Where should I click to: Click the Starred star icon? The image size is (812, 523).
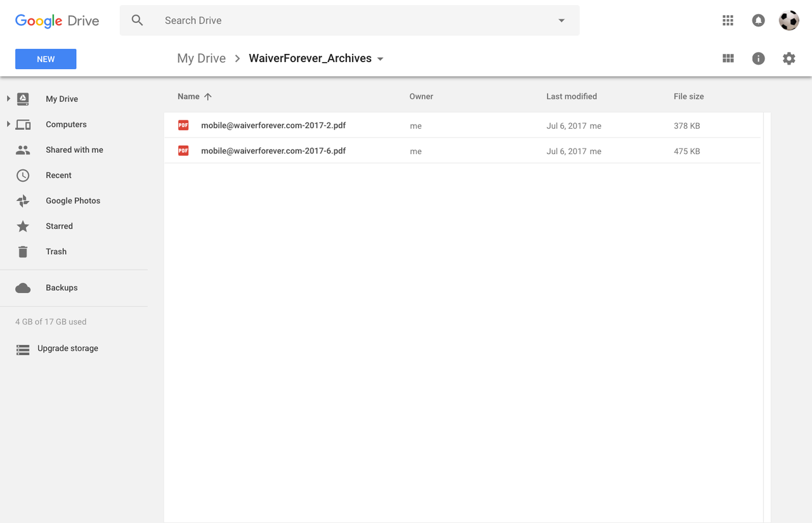coord(23,226)
